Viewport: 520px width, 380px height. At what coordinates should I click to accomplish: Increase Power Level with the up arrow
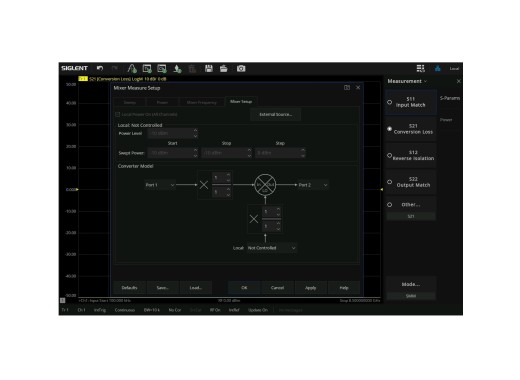pyautogui.click(x=195, y=131)
